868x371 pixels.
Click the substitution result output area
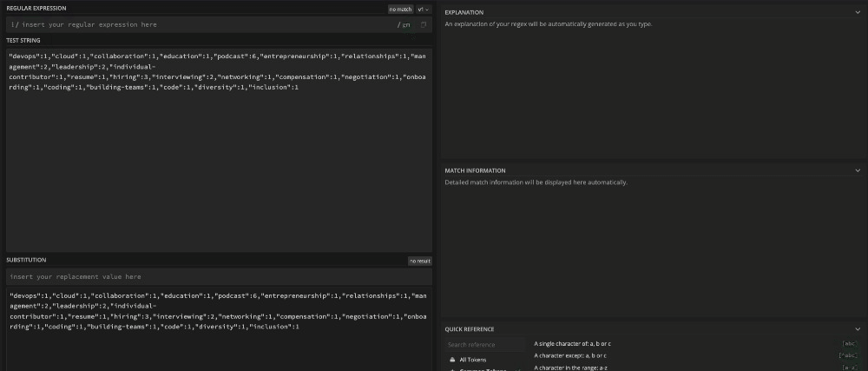point(217,343)
